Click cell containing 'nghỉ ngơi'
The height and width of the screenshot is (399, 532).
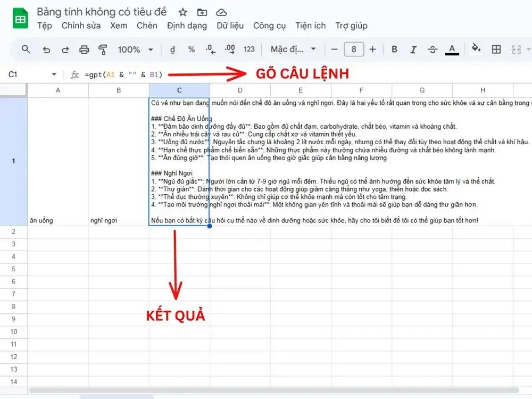coord(119,162)
